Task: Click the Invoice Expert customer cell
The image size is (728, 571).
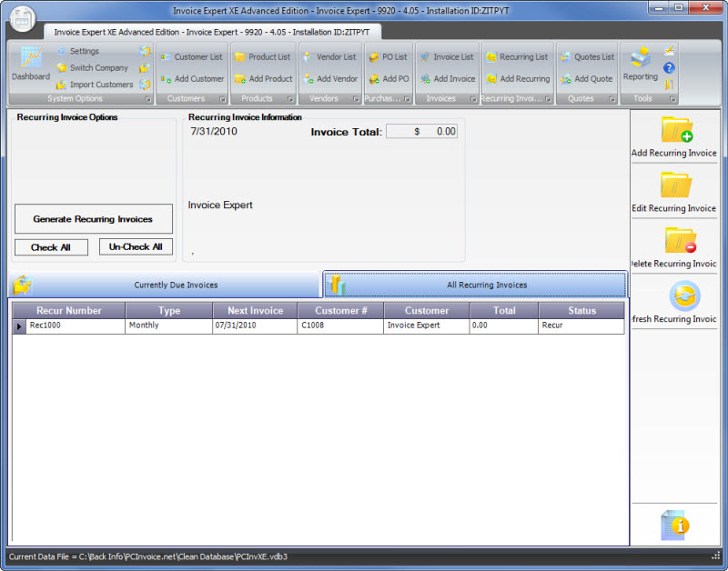Action: (x=427, y=326)
